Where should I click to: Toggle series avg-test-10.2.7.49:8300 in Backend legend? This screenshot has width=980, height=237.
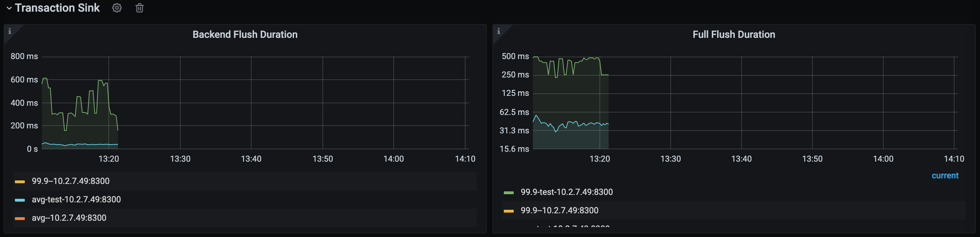coord(77,200)
